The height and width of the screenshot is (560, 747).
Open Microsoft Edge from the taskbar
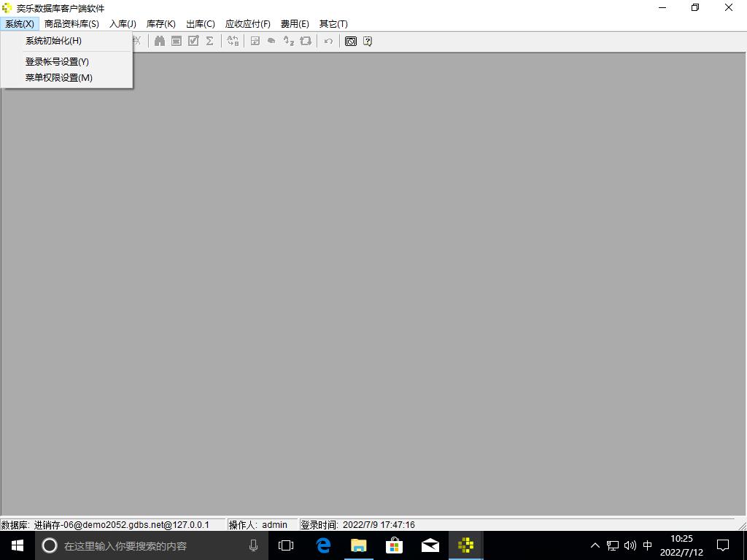(322, 545)
